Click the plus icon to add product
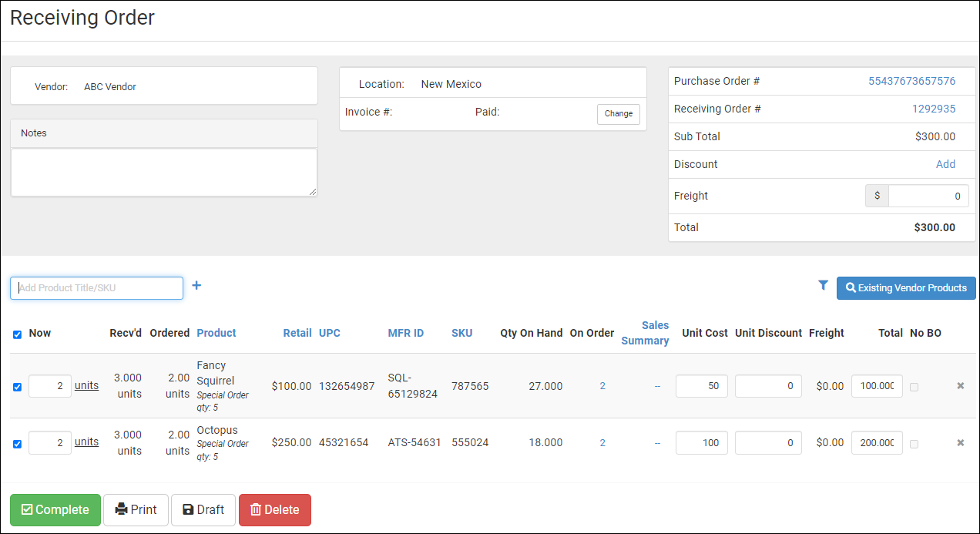Screen dimensions: 980x534 196,286
